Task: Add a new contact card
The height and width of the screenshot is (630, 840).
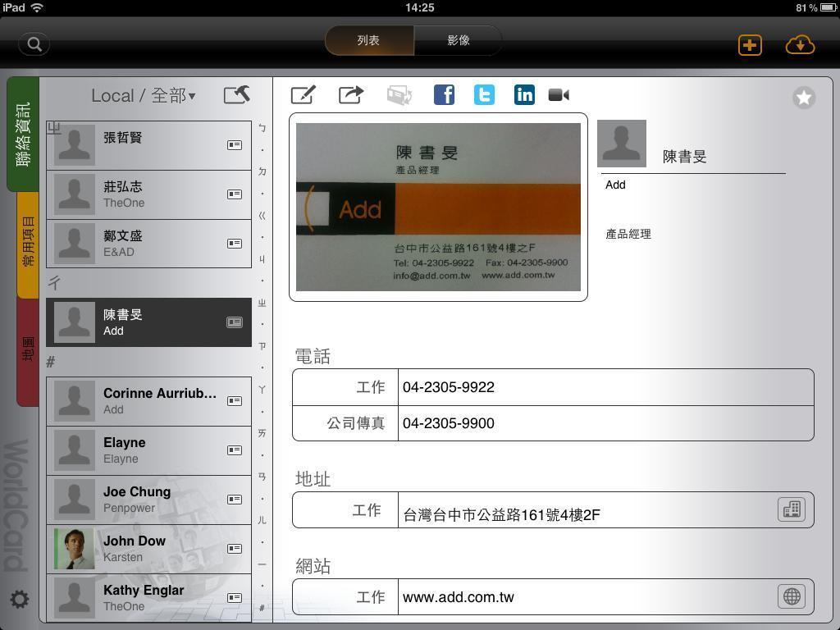Action: (749, 45)
